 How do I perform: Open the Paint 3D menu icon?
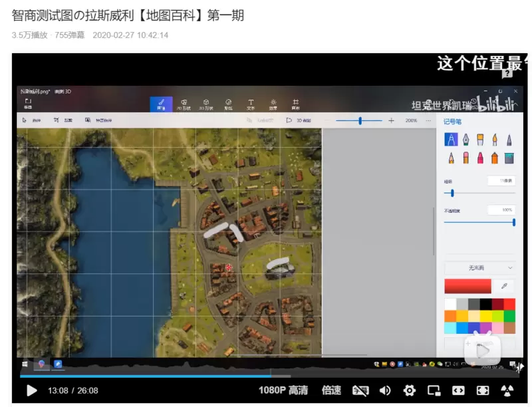click(28, 104)
